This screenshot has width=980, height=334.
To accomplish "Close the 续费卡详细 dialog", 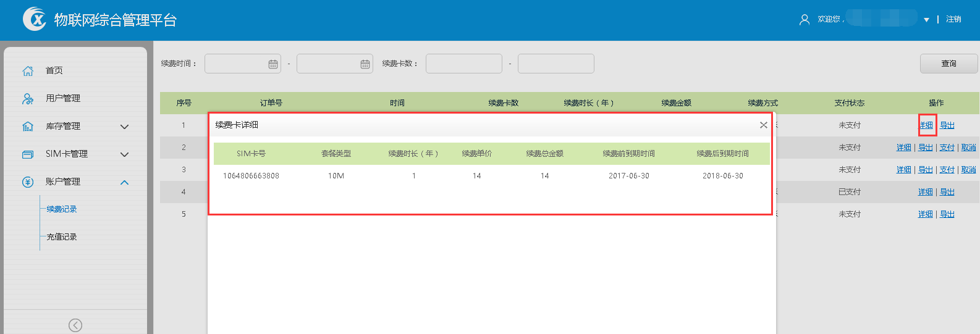I will pos(764,125).
